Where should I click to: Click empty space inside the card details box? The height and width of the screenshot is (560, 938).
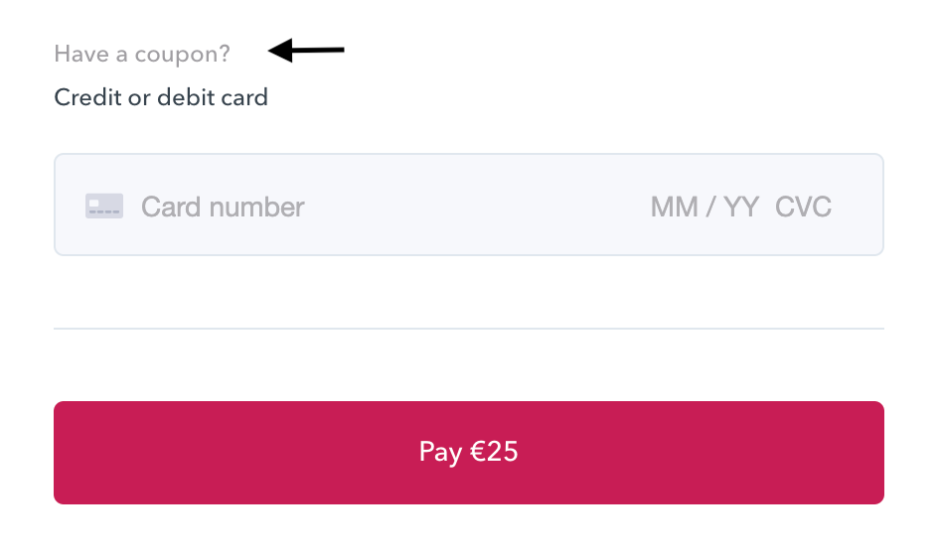click(x=477, y=207)
